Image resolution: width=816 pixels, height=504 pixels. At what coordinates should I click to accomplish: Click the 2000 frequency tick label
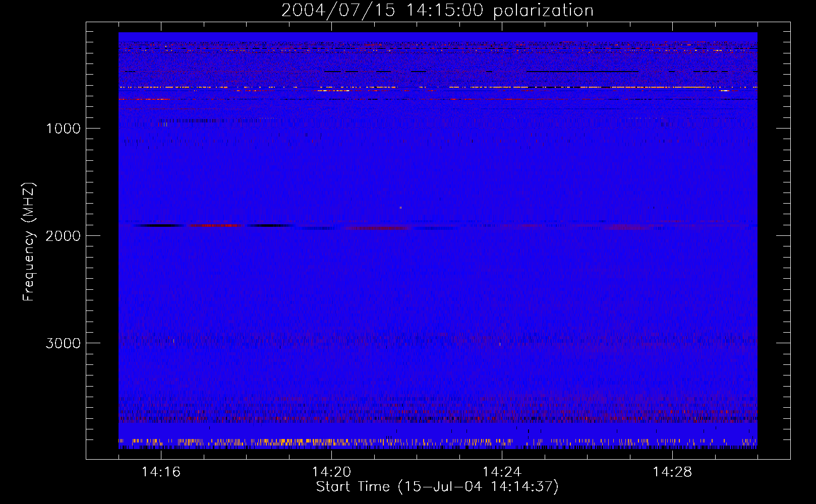[63, 236]
